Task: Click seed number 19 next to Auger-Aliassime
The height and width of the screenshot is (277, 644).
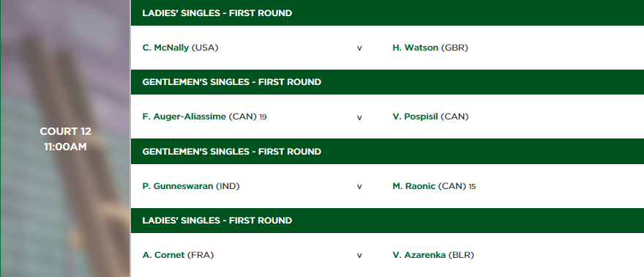Action: pyautogui.click(x=263, y=117)
